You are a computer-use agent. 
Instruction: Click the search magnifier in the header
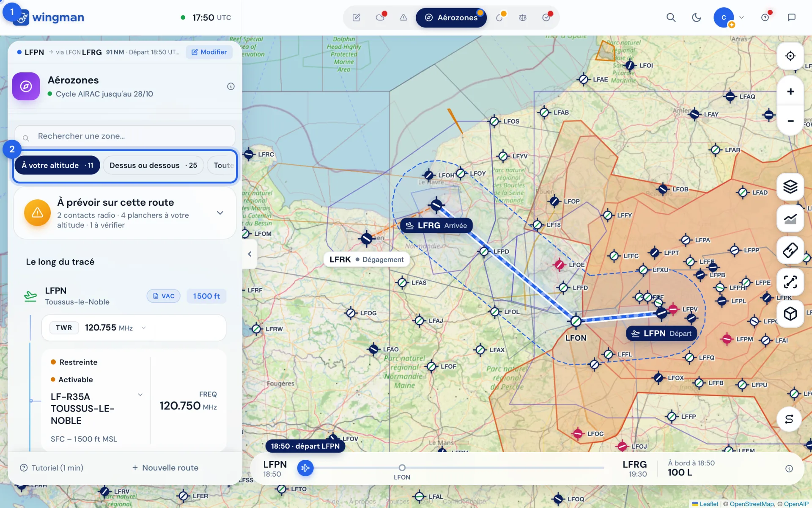671,17
